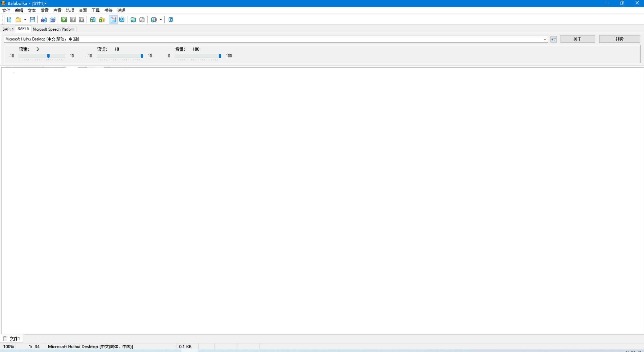This screenshot has height=352, width=644.
Task: Refresh the voice list
Action: 553,39
